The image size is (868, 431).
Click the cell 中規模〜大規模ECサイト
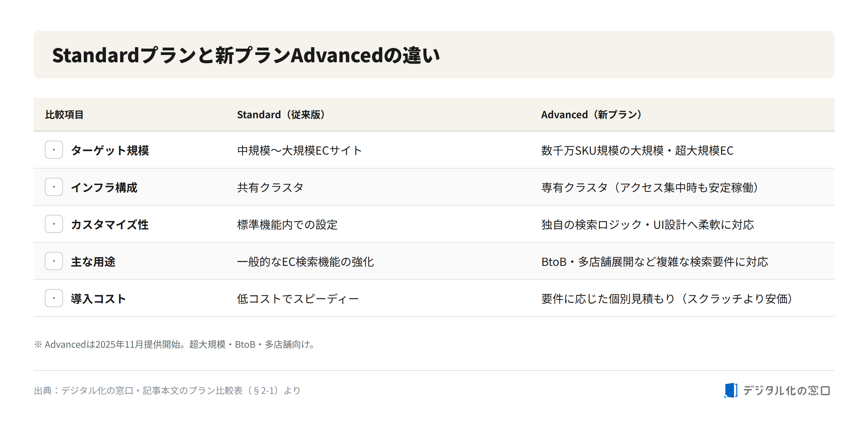point(299,150)
